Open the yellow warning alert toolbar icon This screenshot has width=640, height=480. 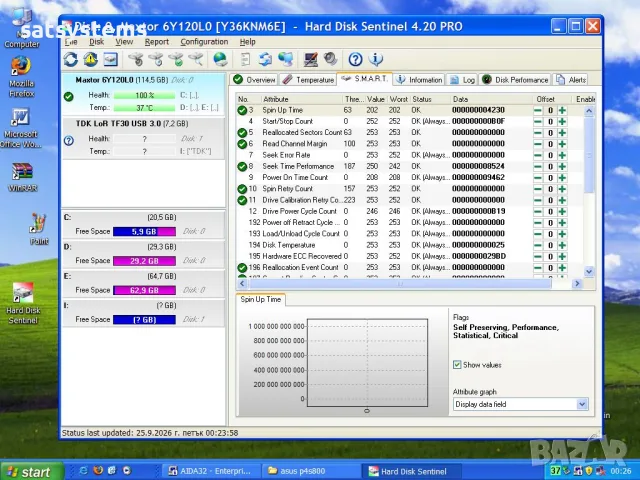pos(91,60)
